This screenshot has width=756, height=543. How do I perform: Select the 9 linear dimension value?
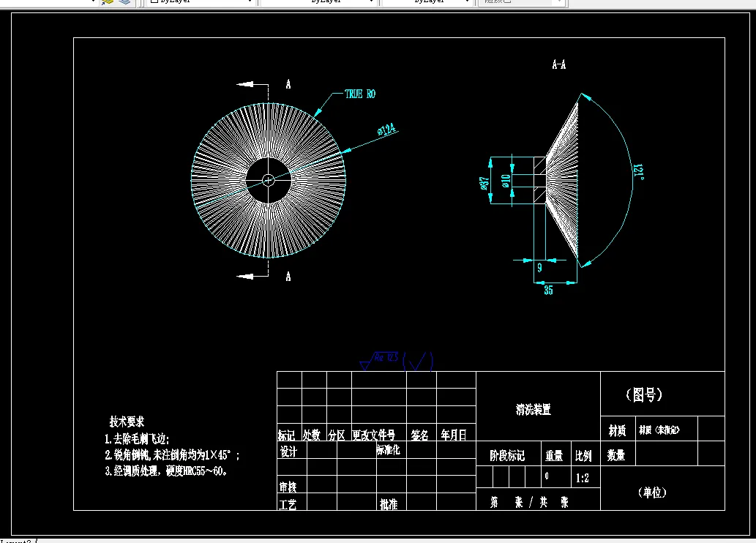pos(539,267)
